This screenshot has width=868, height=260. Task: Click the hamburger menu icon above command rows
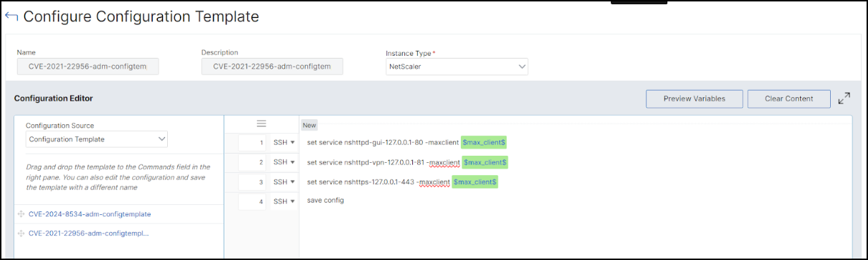tap(261, 124)
